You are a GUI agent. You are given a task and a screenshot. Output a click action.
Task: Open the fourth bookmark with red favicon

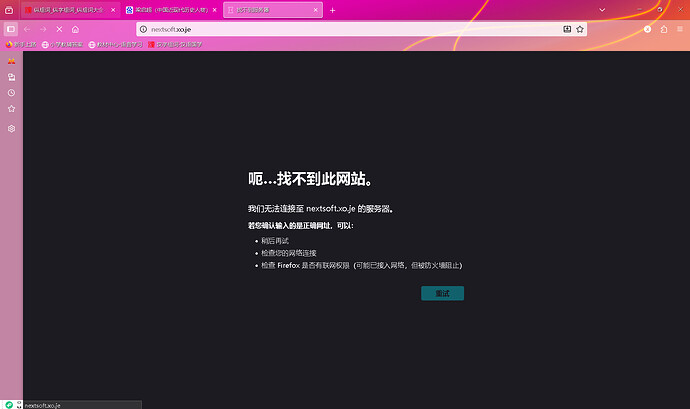pos(175,44)
